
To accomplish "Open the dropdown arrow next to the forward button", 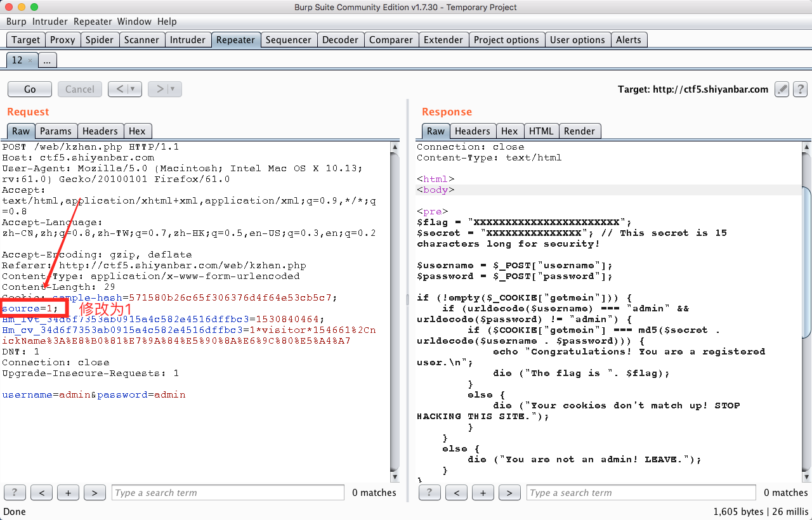I will [171, 89].
